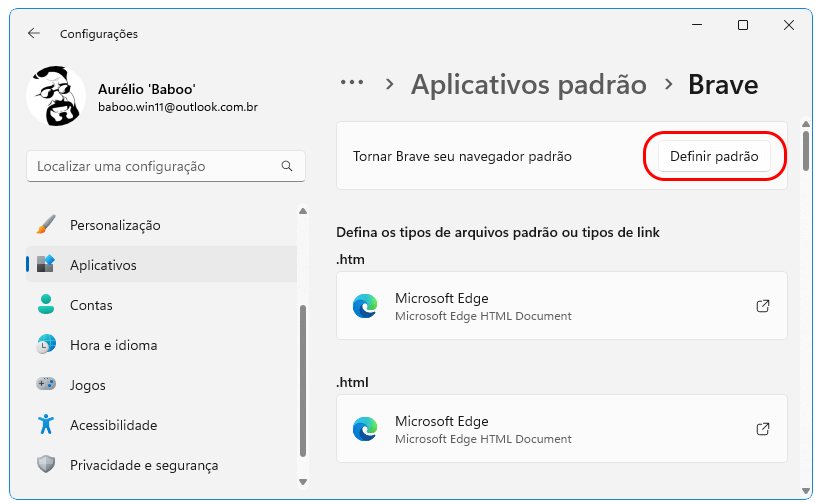Click the back arrow in Configurações
The width and height of the screenshot is (818, 504).
tap(34, 33)
